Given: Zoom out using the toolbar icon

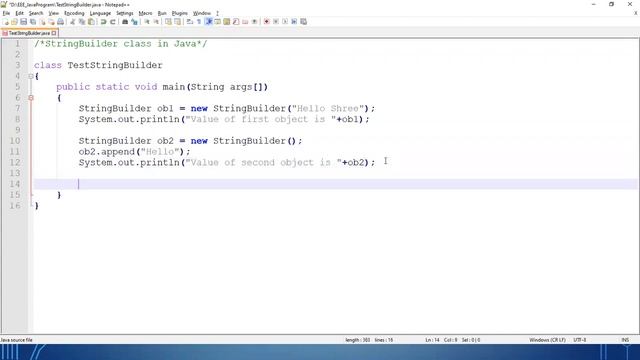Looking at the screenshot, I should (x=156, y=22).
